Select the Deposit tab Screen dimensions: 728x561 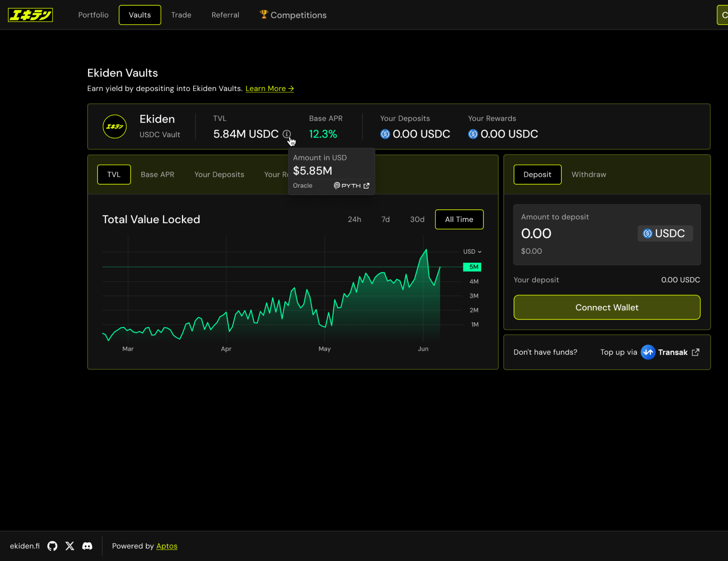[538, 174]
